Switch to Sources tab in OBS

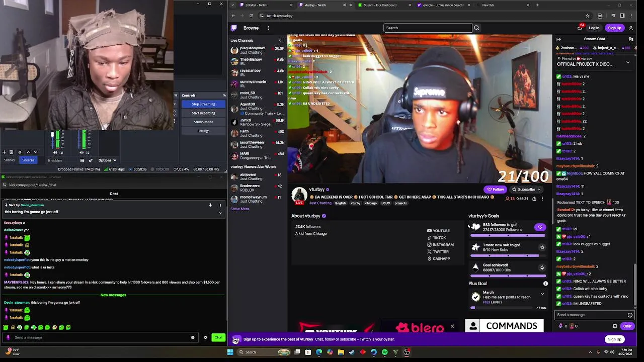[28, 160]
